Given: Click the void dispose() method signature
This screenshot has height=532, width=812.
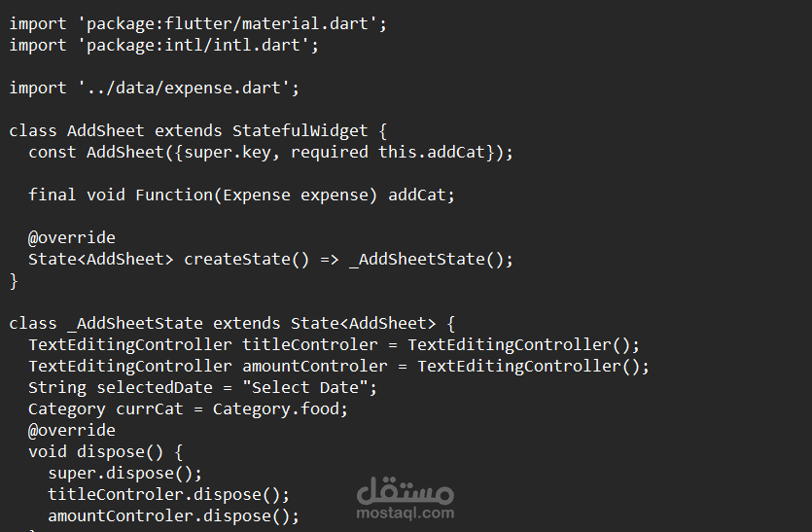Looking at the screenshot, I should click(x=105, y=451).
